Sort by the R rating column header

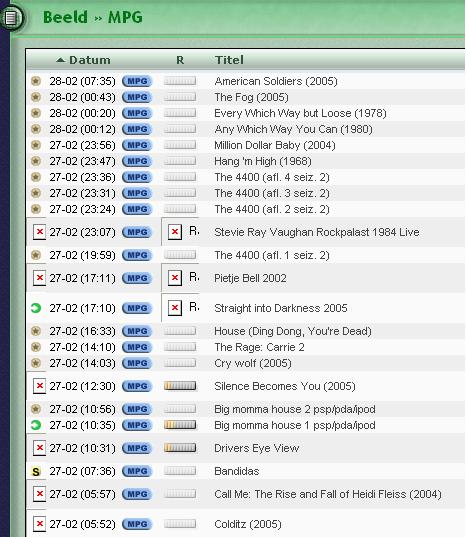(x=180, y=60)
